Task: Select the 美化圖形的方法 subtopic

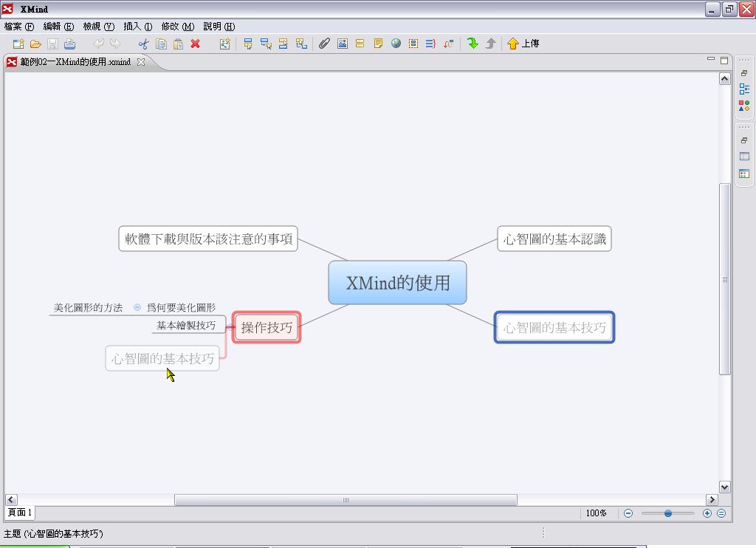Action: (x=89, y=308)
